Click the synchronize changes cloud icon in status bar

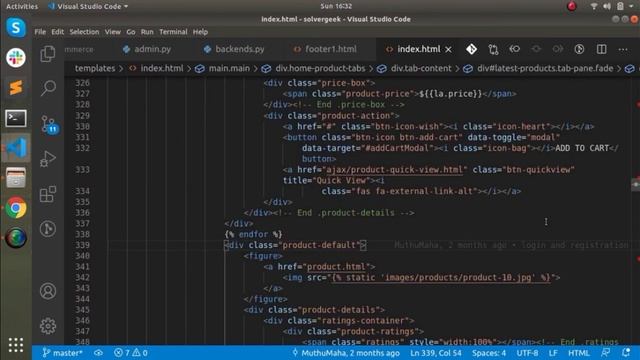tap(98, 353)
